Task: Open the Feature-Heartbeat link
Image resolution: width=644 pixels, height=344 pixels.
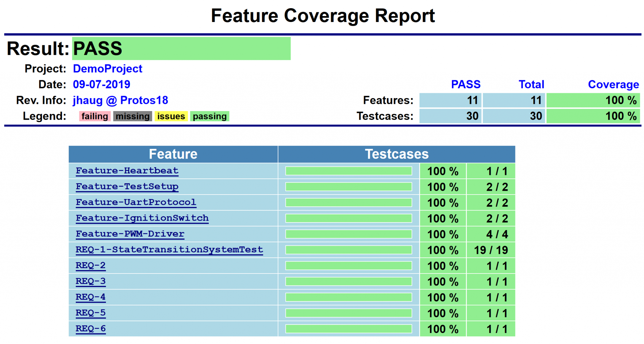Action: pyautogui.click(x=127, y=171)
